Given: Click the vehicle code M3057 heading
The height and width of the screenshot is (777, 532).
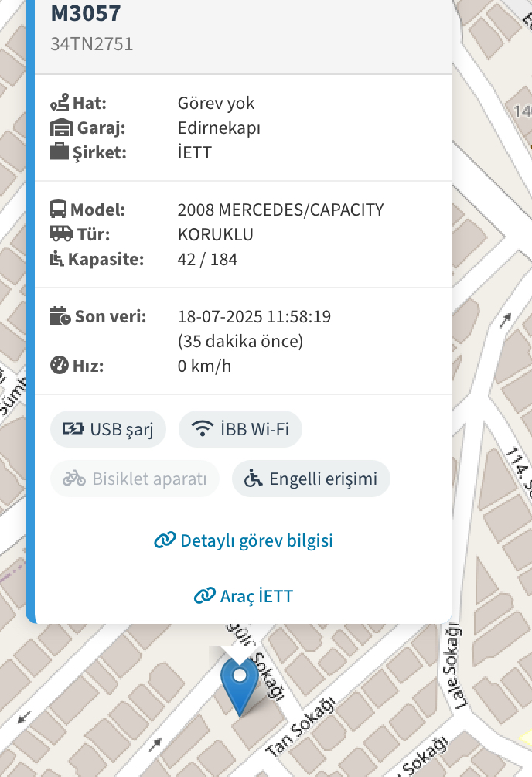Looking at the screenshot, I should click(x=86, y=13).
